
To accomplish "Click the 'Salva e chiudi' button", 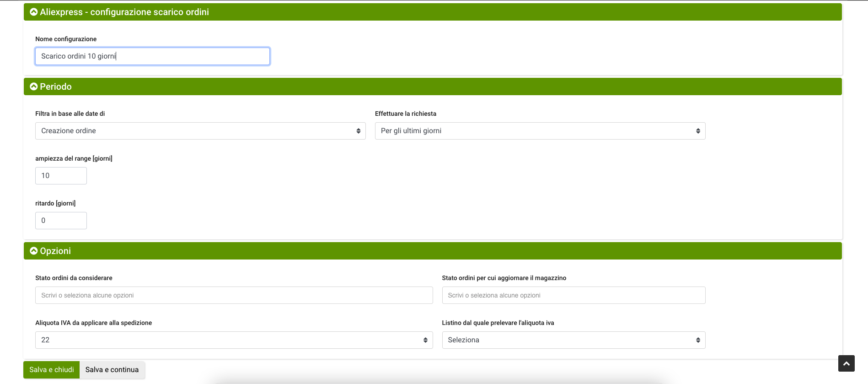I will (x=51, y=370).
